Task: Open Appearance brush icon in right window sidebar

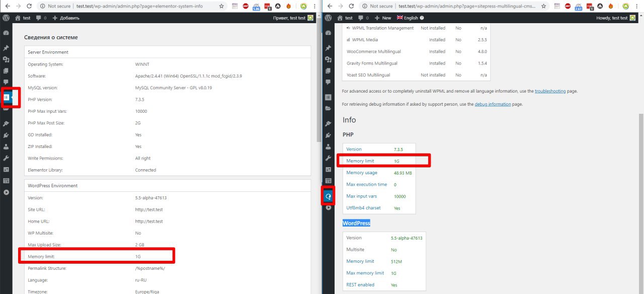Action: point(329,123)
